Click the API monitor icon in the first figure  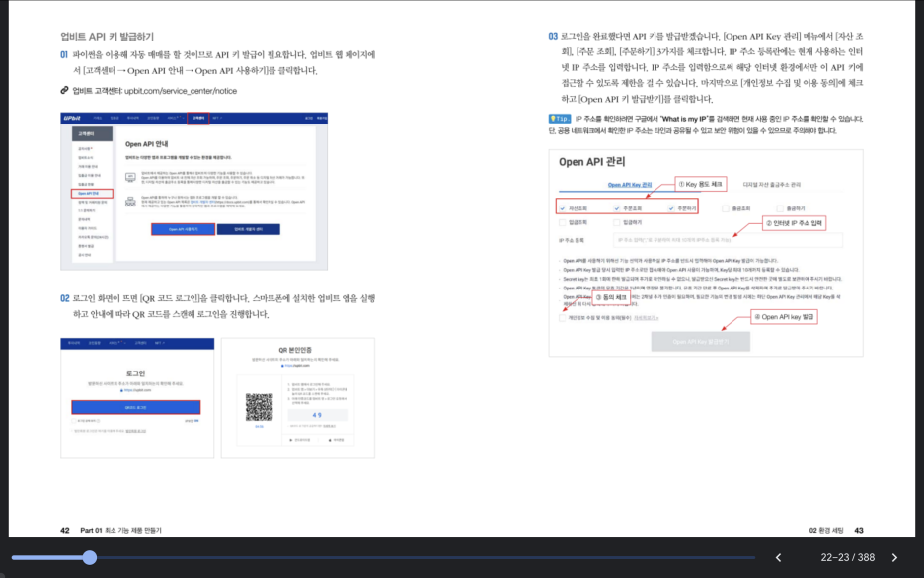[131, 177]
